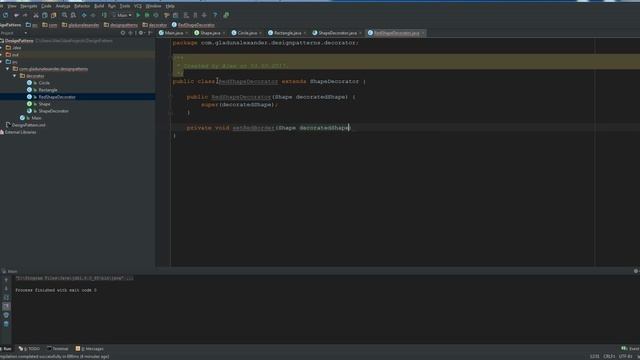Select ShapeDecorator class in project tree

[x=53, y=111]
